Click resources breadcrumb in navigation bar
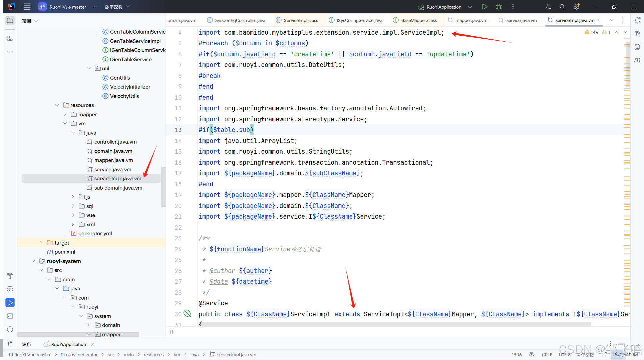Image resolution: width=644 pixels, height=360 pixels. click(153, 355)
